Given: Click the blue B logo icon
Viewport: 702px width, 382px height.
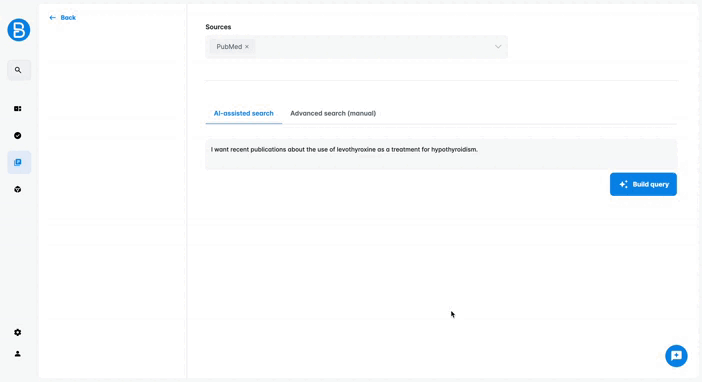Looking at the screenshot, I should 19,30.
